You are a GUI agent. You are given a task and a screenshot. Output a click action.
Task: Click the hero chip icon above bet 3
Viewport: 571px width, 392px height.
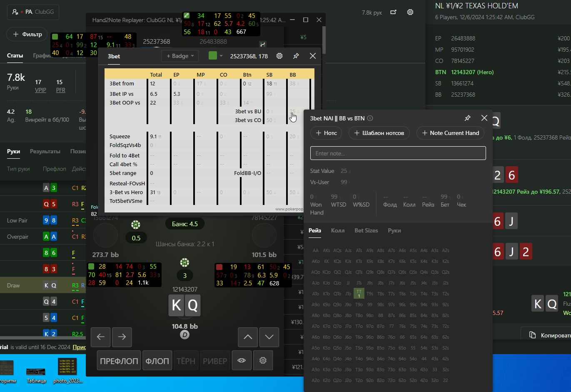click(x=185, y=262)
